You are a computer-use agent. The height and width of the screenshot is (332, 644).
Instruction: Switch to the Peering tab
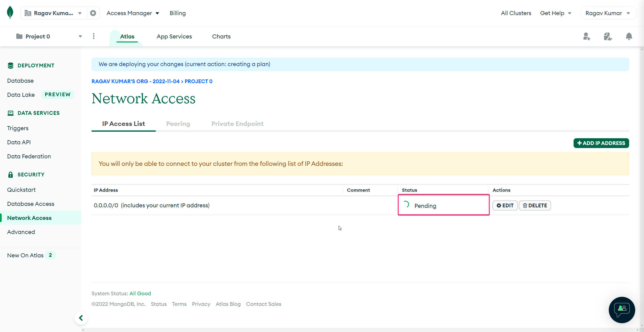pyautogui.click(x=178, y=124)
